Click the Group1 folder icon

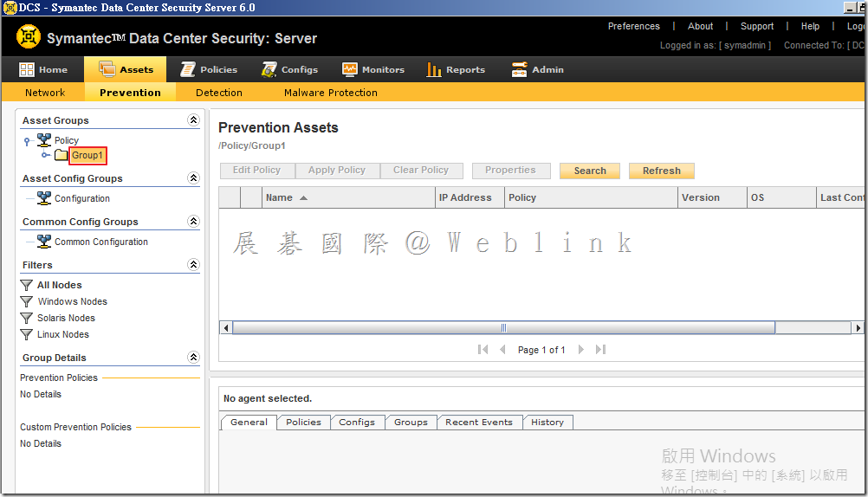(61, 155)
